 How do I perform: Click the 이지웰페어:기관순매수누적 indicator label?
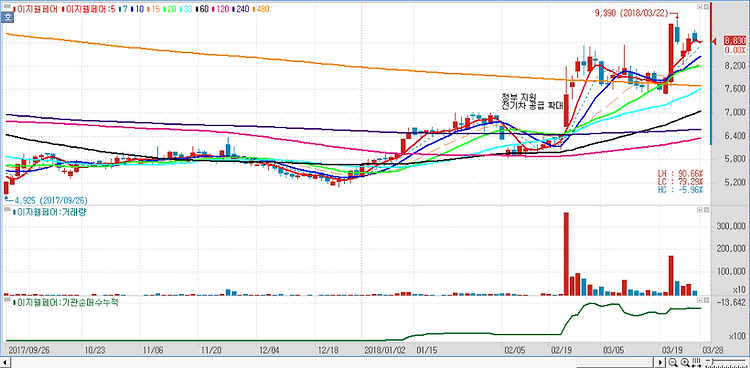(x=65, y=302)
